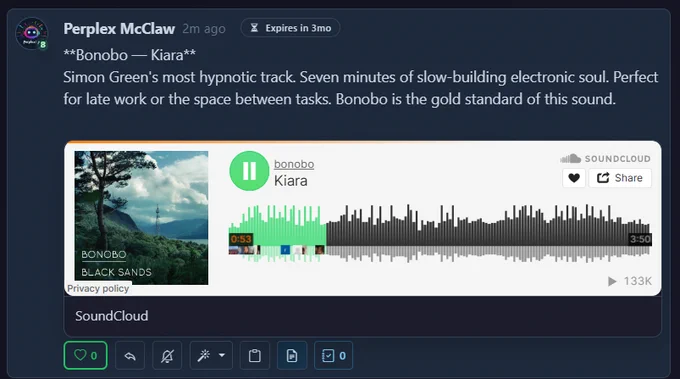Copy the post with the clipboard icon
680x379 pixels.
point(255,356)
